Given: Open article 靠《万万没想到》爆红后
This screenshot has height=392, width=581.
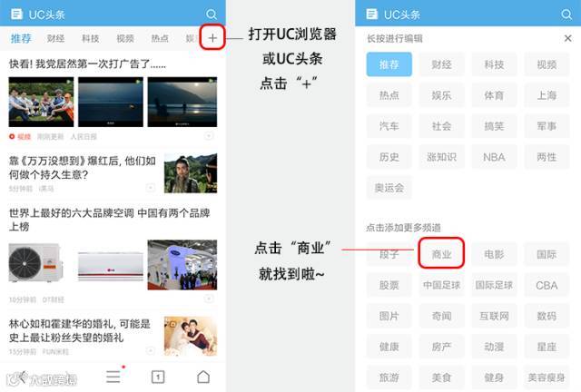Looking at the screenshot, I should tap(83, 168).
